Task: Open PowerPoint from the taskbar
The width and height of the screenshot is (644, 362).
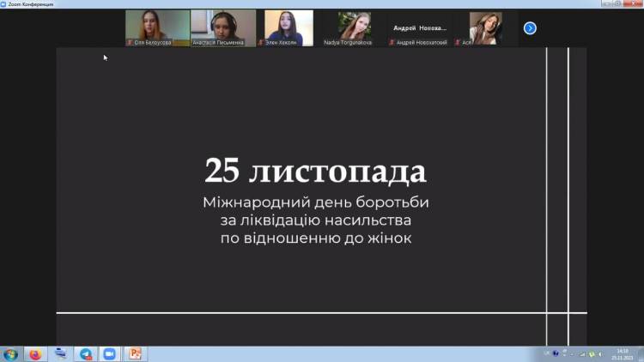Action: [x=135, y=353]
